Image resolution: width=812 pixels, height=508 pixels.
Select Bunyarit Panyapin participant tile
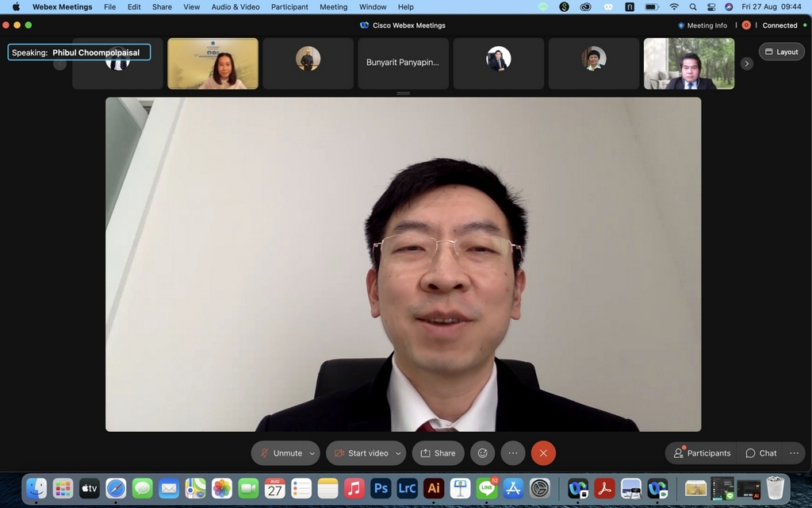[x=403, y=63]
